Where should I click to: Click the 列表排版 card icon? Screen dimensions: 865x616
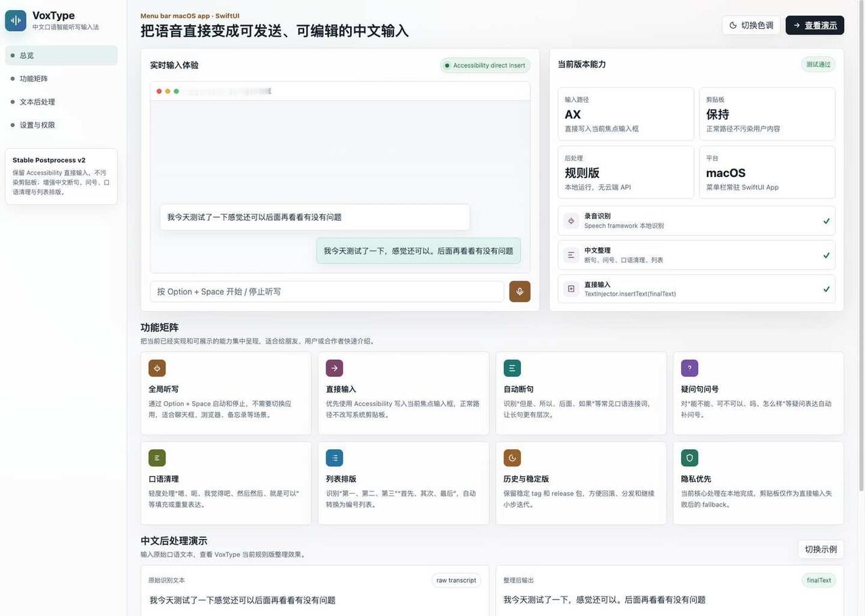coord(335,458)
